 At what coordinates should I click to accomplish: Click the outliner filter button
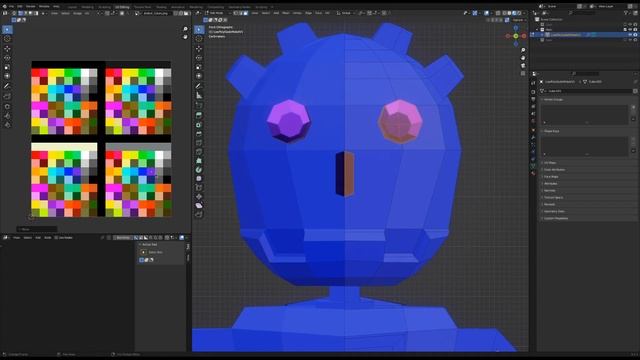[x=627, y=13]
